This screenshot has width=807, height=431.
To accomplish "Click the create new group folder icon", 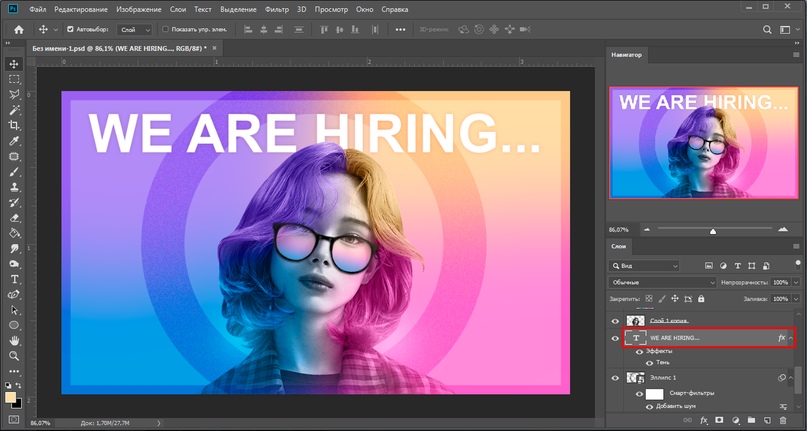I will click(751, 420).
